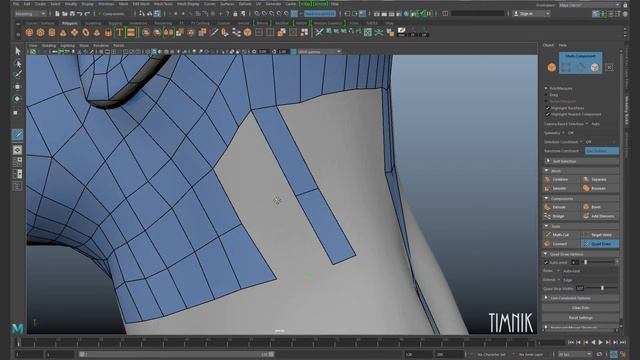Create a polygon cone from the shelf

point(63,33)
